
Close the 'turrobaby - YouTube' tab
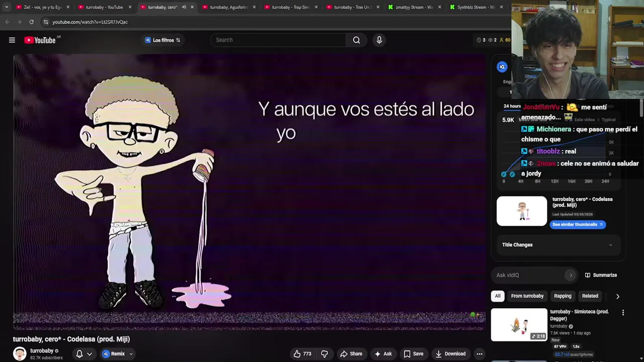click(130, 7)
